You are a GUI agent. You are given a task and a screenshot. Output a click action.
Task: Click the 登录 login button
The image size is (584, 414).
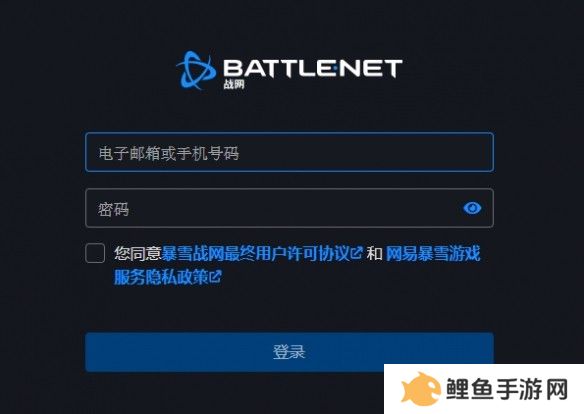click(289, 352)
